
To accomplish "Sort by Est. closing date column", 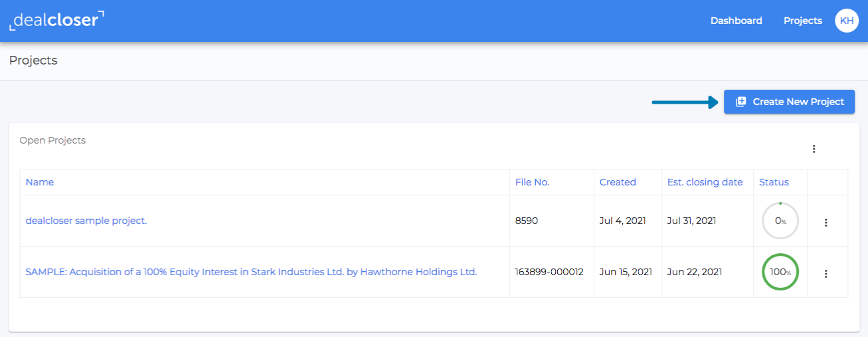I will tap(705, 182).
